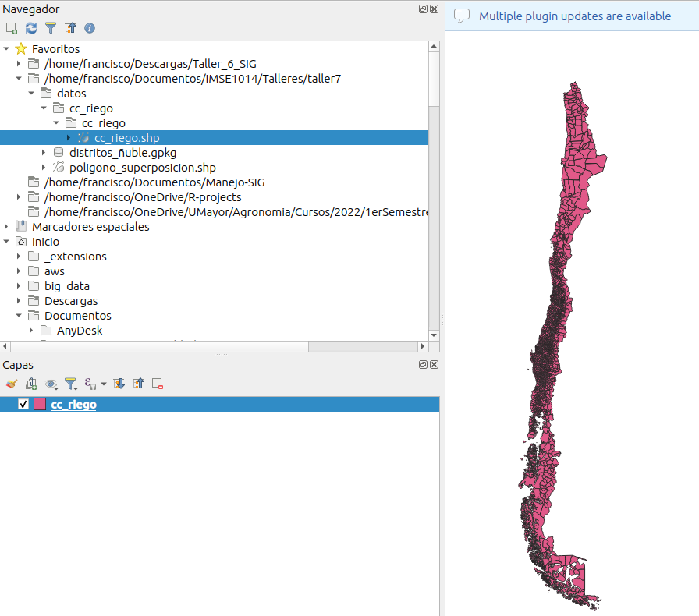Open layer styling panel in Capas

pyautogui.click(x=11, y=384)
